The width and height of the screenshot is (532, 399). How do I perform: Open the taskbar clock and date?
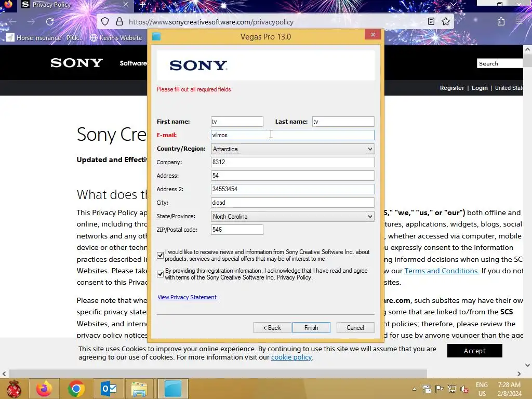point(509,389)
